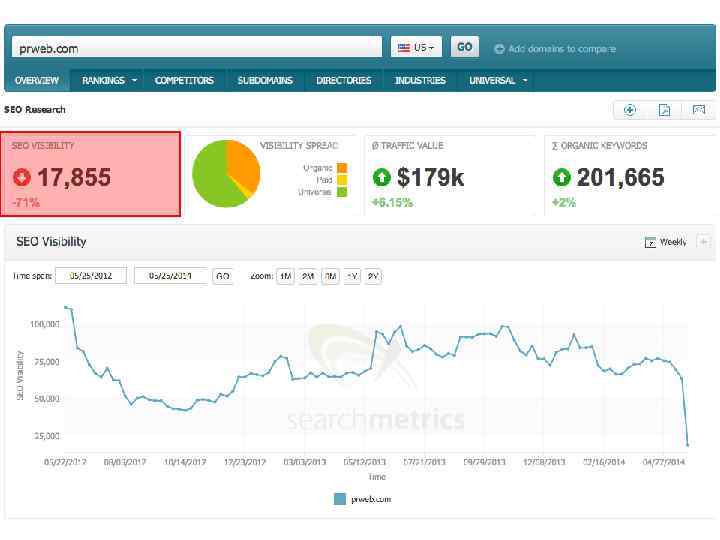This screenshot has width=720, height=540.
Task: Click the SEO Research breadcrumb label
Action: [x=35, y=110]
